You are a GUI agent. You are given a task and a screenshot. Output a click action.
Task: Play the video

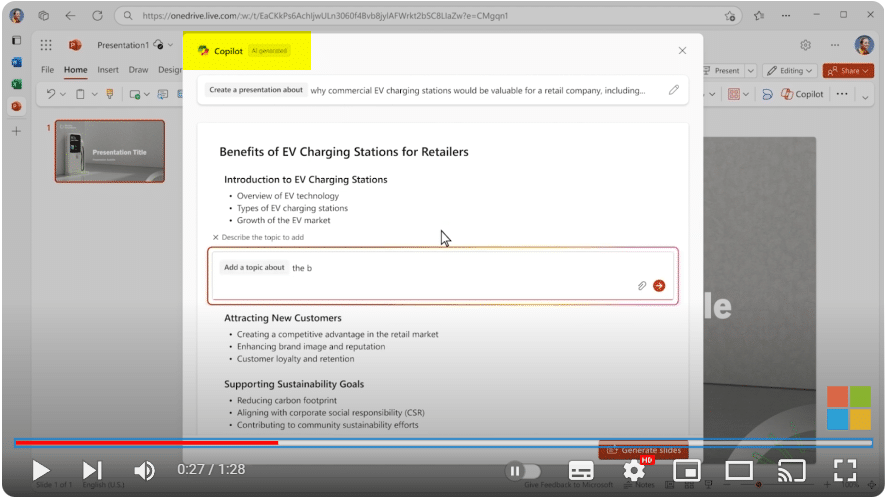coord(41,470)
